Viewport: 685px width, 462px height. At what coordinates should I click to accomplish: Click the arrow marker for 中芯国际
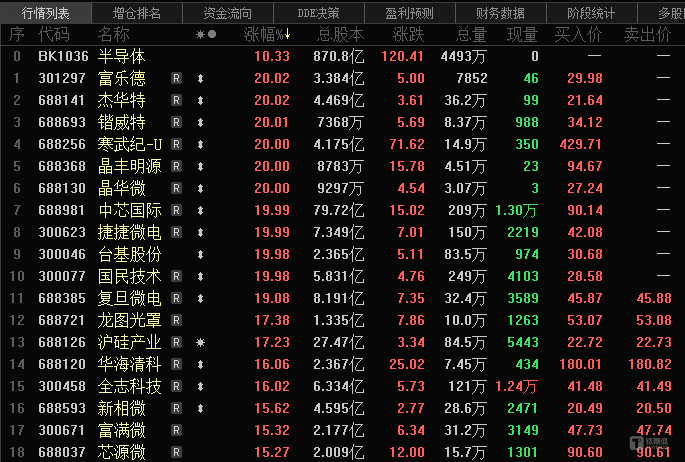pyautogui.click(x=201, y=210)
